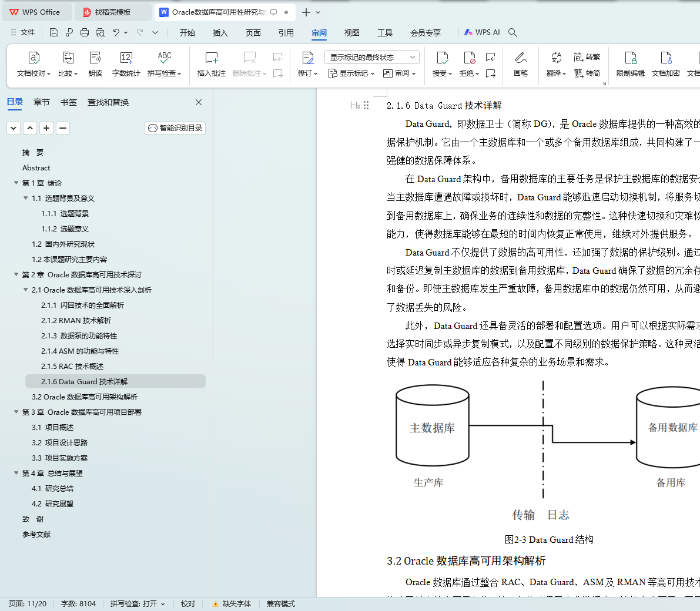Open the 文档校对 document proofreading tool

(x=34, y=64)
